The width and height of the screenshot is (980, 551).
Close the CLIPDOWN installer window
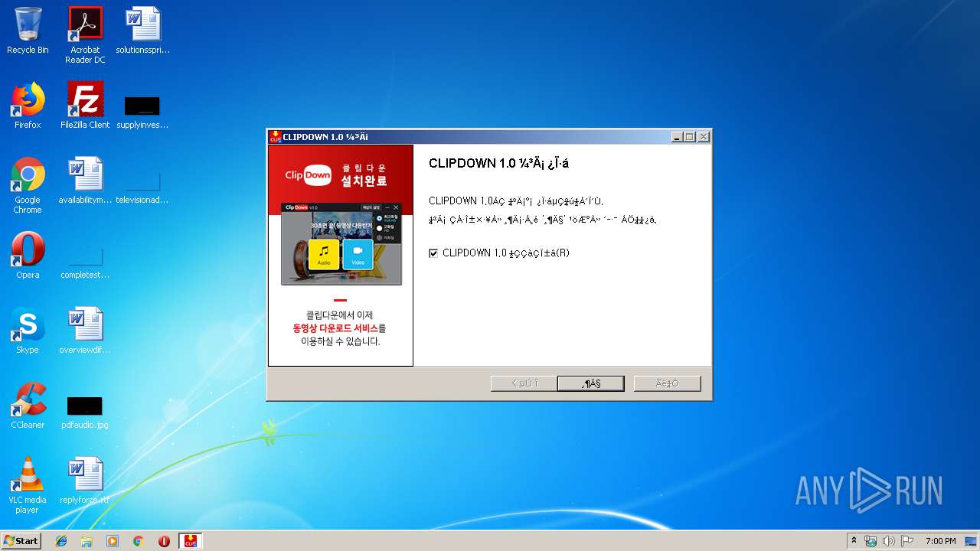tap(704, 137)
